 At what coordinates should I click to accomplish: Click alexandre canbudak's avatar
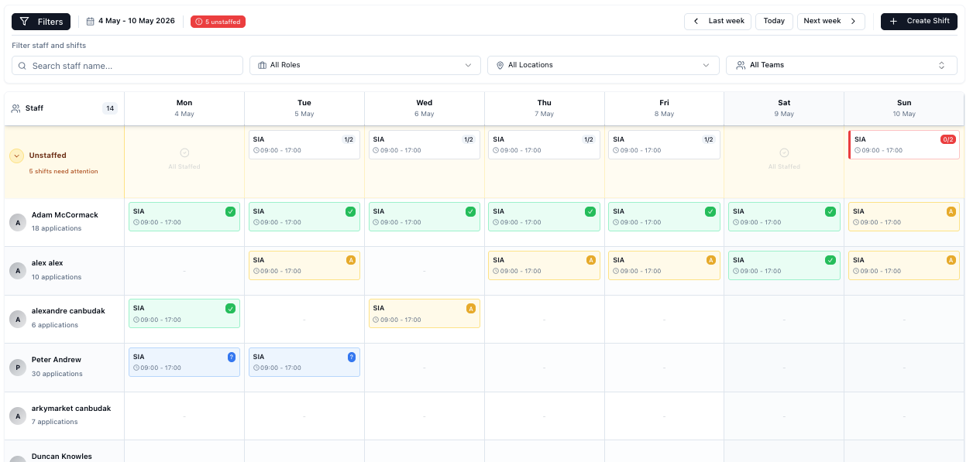[18, 319]
